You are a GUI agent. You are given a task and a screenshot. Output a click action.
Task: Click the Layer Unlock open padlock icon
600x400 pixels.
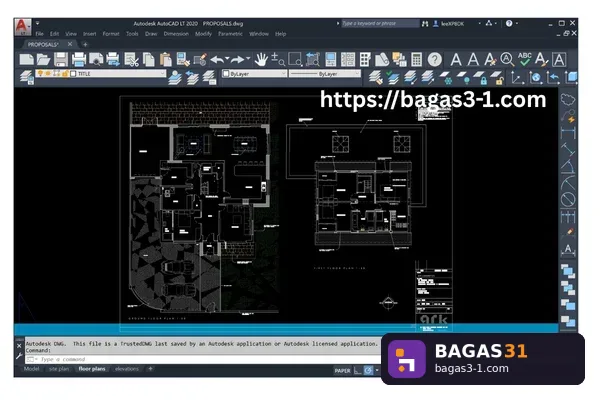click(497, 78)
